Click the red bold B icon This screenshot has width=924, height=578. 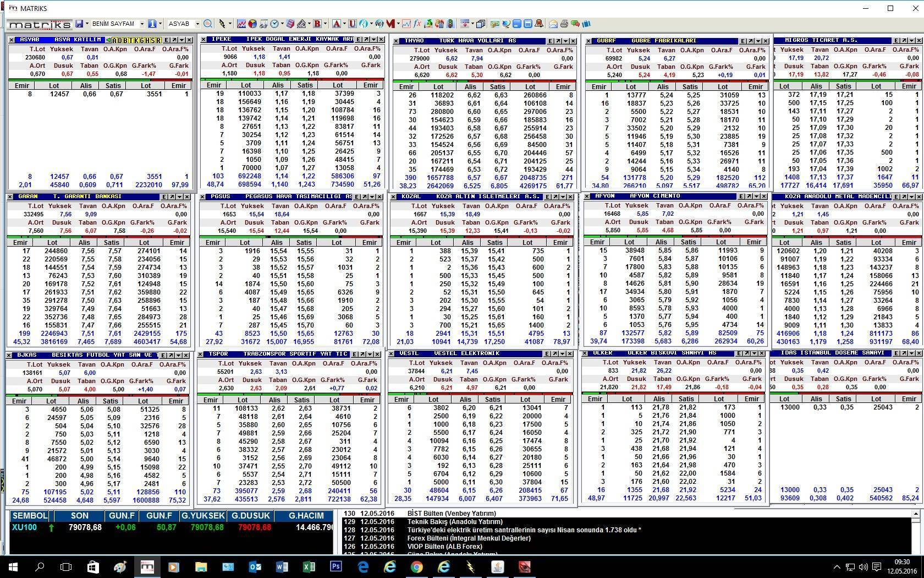pyautogui.click(x=317, y=24)
